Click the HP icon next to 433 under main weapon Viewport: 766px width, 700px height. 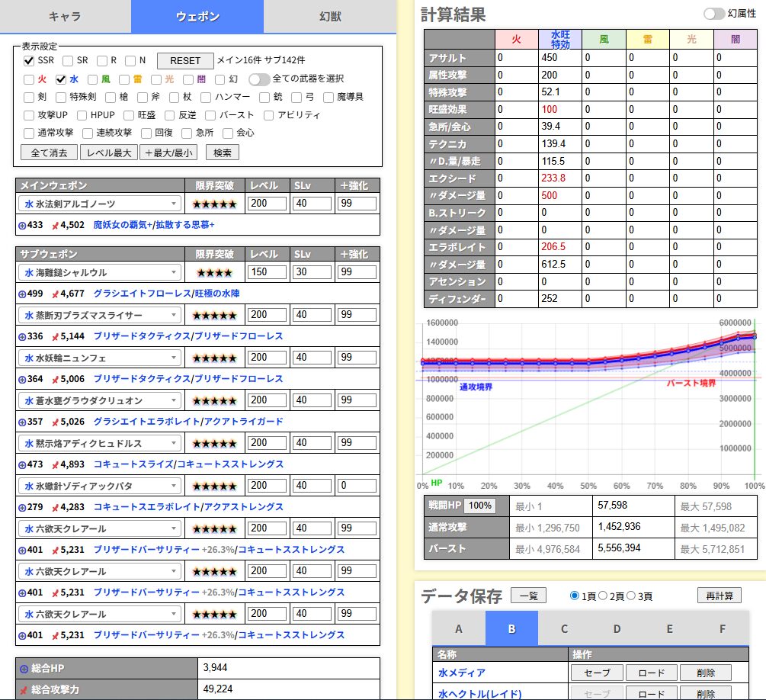point(21,225)
